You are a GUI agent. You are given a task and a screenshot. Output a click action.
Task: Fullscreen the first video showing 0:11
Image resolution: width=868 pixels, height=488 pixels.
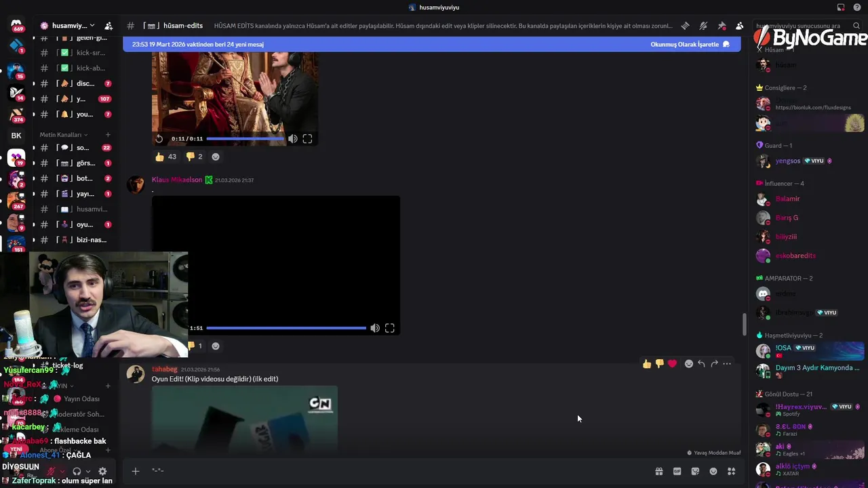(307, 138)
